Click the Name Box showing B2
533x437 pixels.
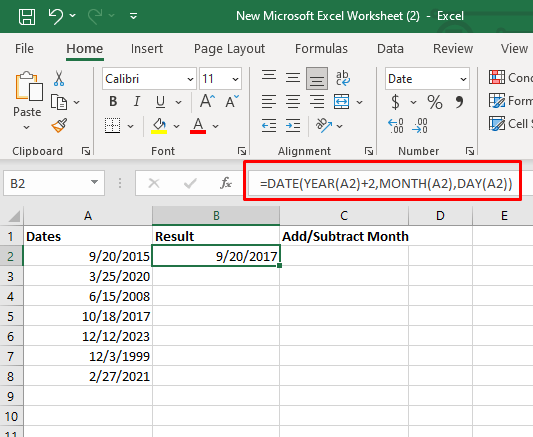click(x=54, y=183)
